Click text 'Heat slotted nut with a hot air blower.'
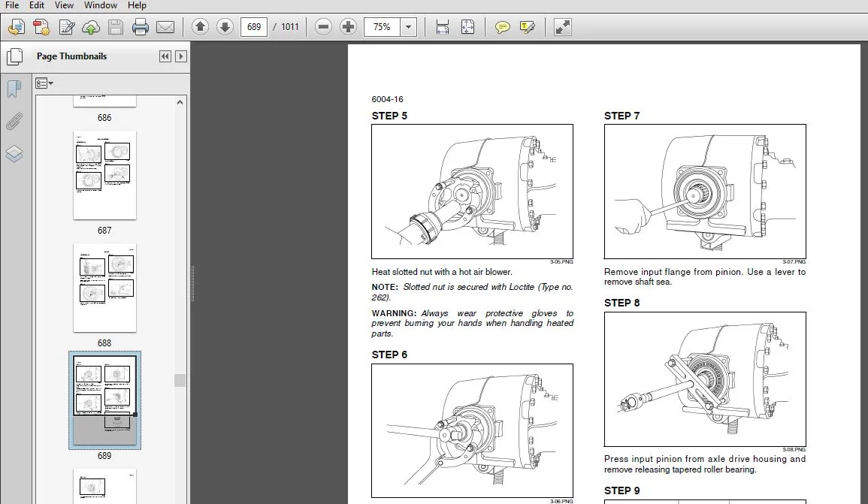Viewport: 868px width, 504px height. 442,272
